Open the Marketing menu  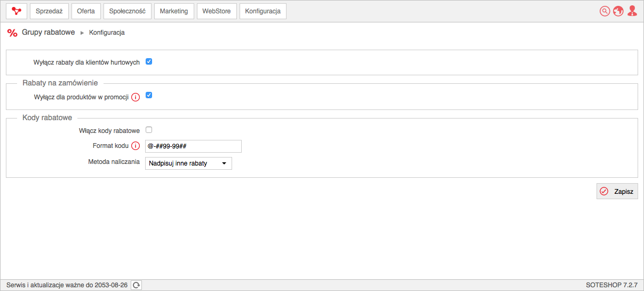(x=174, y=11)
